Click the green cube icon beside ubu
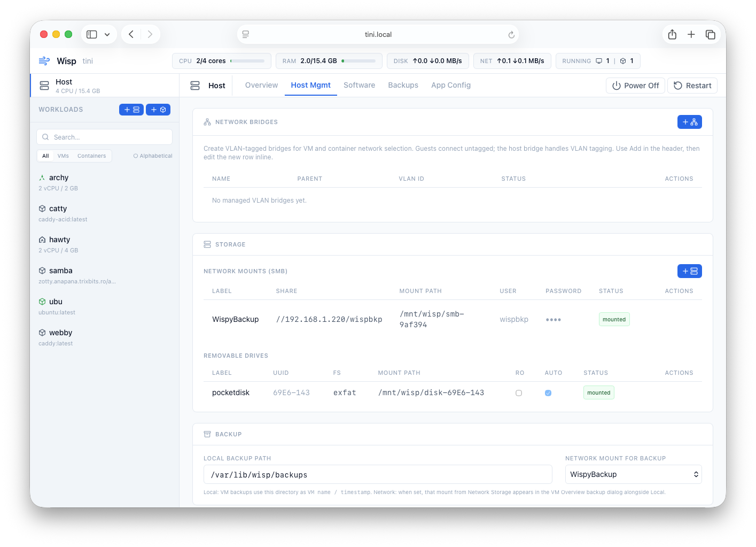The width and height of the screenshot is (756, 547). coord(42,302)
